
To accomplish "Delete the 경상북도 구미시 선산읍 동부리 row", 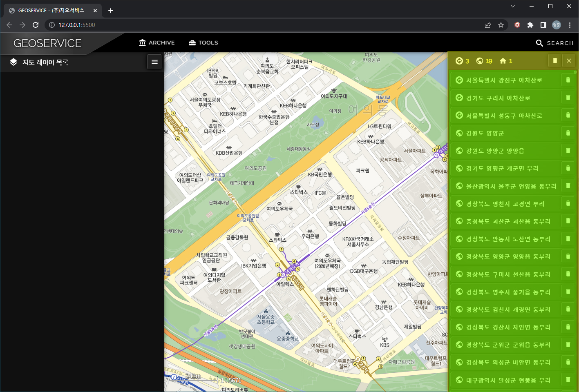I will point(568,274).
